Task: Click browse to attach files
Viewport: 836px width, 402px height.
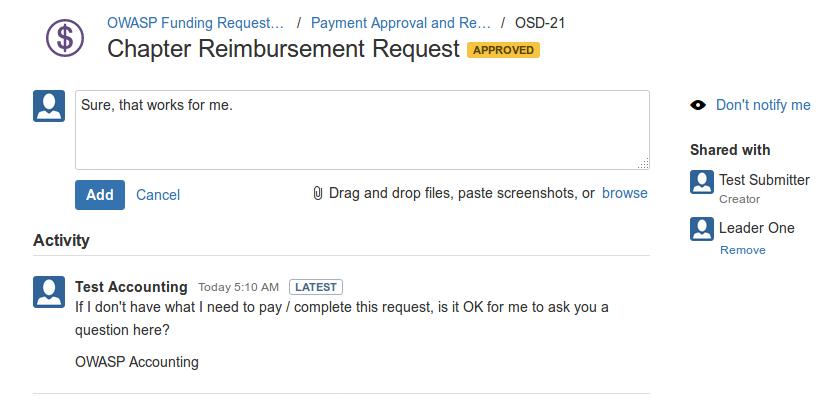Action: 625,193
